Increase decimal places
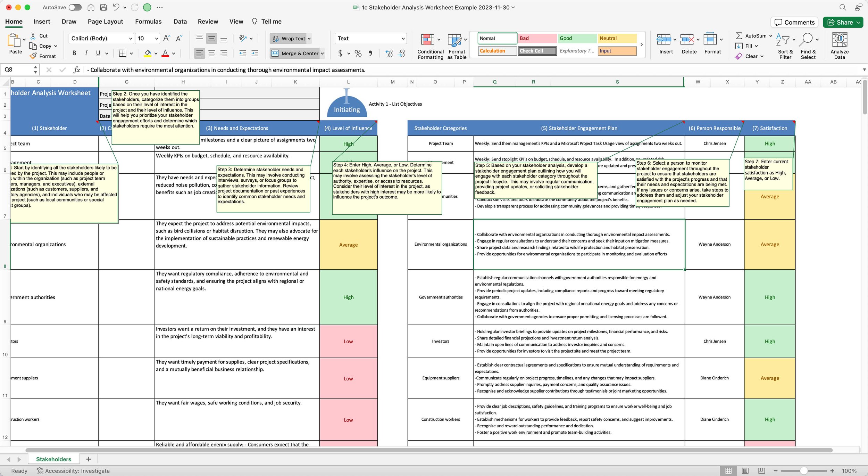Viewport: 868px width, 476px height. [x=388, y=53]
